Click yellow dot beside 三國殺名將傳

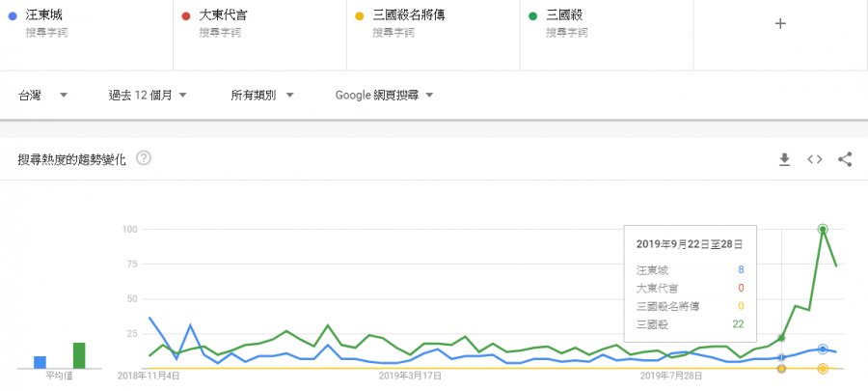[x=359, y=16]
